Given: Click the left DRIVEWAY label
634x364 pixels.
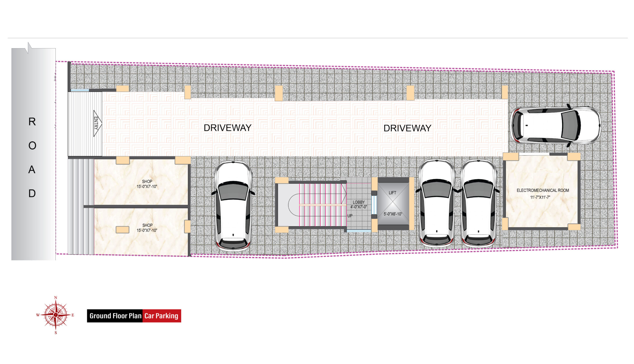Looking at the screenshot, I should click(x=227, y=128).
